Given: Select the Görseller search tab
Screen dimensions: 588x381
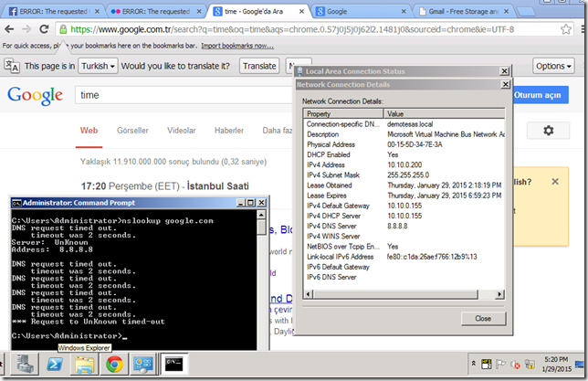Looking at the screenshot, I should tap(132, 131).
